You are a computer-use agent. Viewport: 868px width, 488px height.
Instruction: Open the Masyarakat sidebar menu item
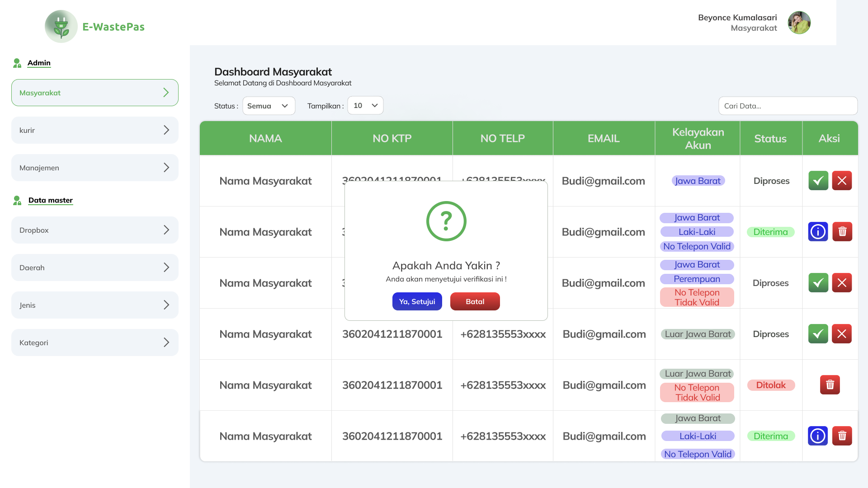click(x=95, y=93)
